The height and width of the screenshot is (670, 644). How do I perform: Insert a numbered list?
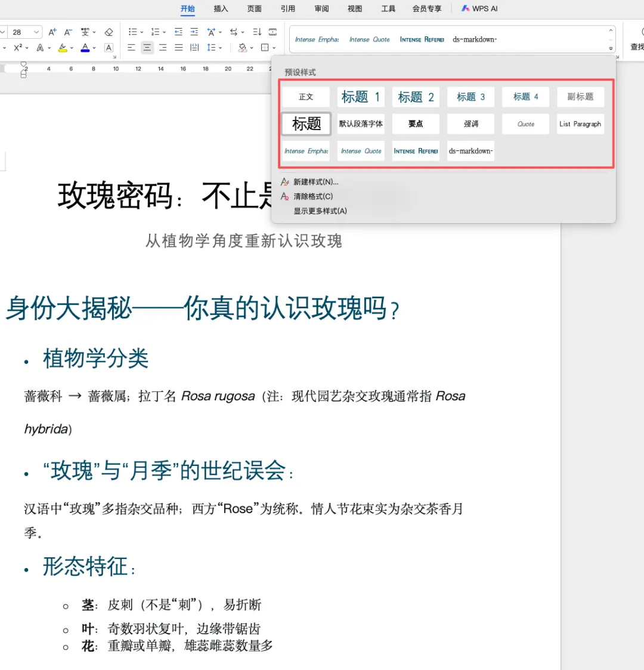point(156,32)
